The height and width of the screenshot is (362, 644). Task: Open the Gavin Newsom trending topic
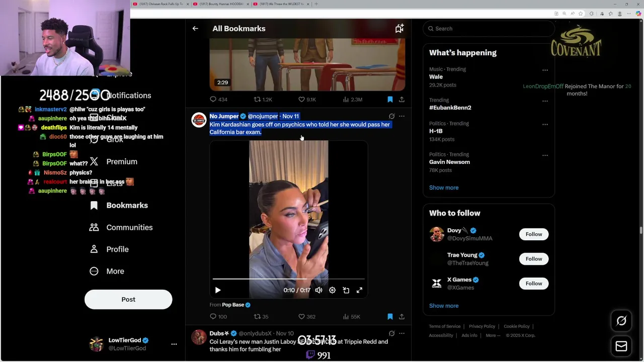449,162
